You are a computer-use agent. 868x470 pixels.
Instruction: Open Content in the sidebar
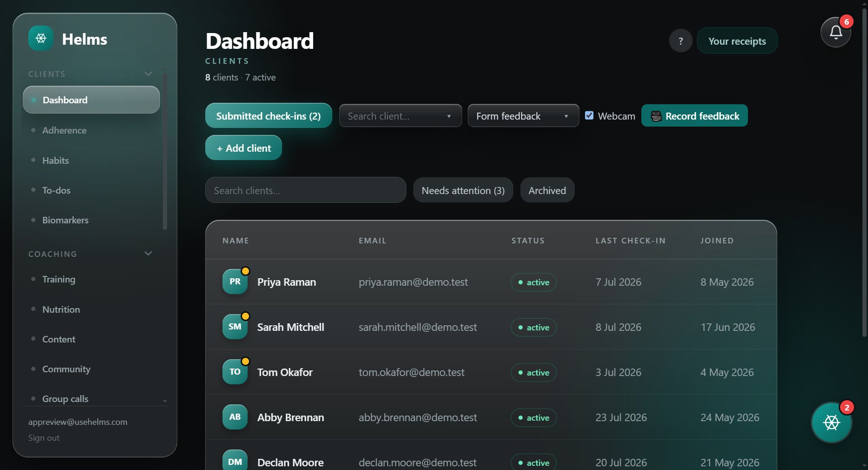click(59, 339)
